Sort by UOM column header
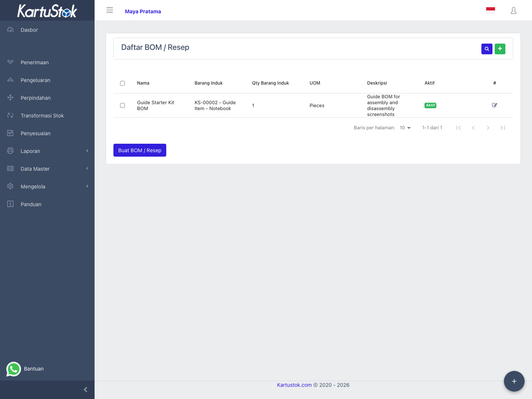The image size is (532, 399). (x=315, y=83)
